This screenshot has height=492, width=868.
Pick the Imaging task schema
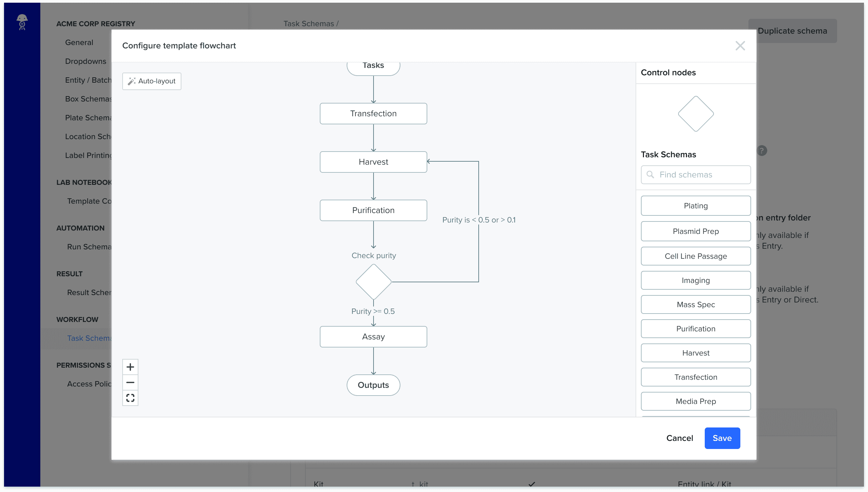[x=696, y=280]
